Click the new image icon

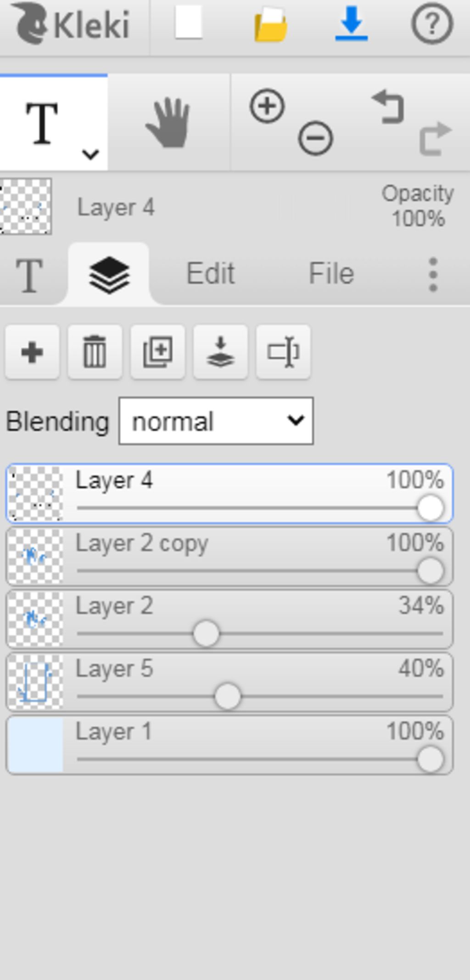189,23
